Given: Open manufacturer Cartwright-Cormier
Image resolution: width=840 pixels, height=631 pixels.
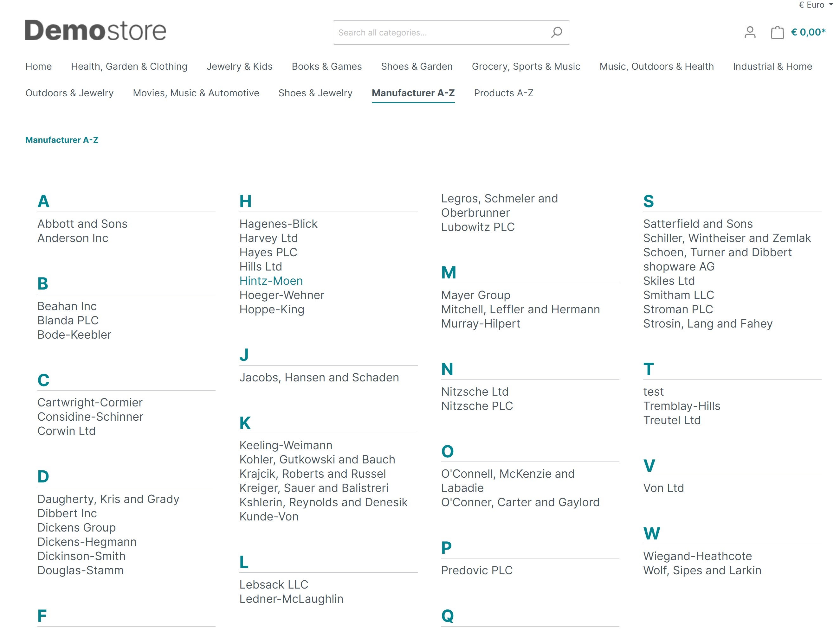Looking at the screenshot, I should coord(90,403).
